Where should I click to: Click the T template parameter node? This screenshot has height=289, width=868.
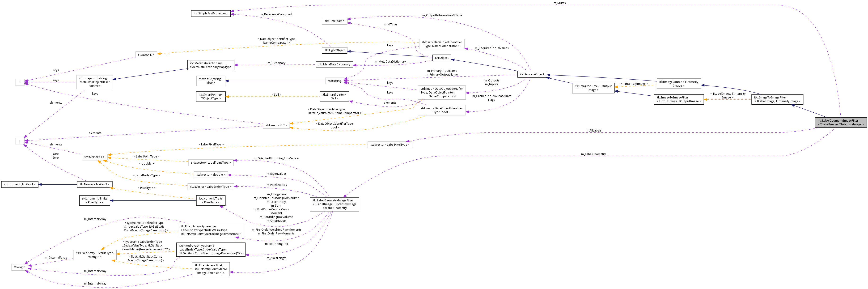click(20, 141)
